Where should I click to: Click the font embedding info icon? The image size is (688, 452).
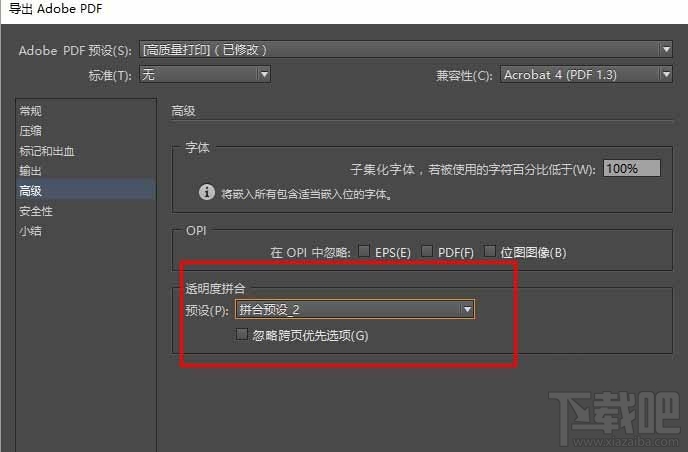click(x=207, y=192)
